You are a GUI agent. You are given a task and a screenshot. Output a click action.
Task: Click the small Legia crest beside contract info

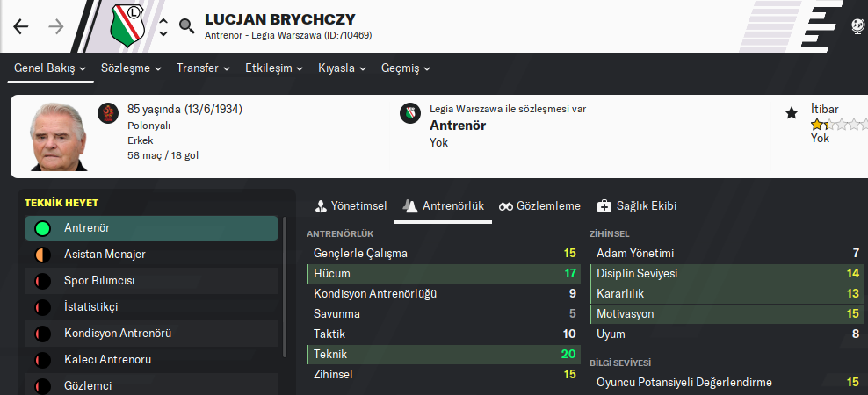[410, 113]
